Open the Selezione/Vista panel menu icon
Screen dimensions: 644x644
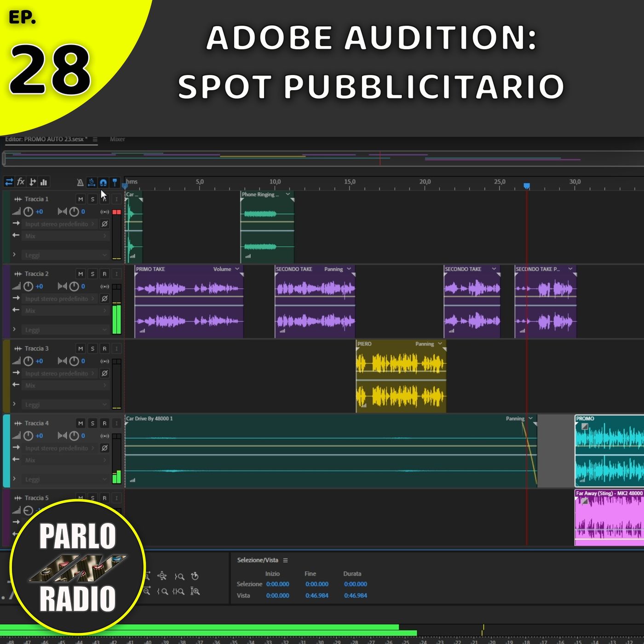click(x=286, y=560)
